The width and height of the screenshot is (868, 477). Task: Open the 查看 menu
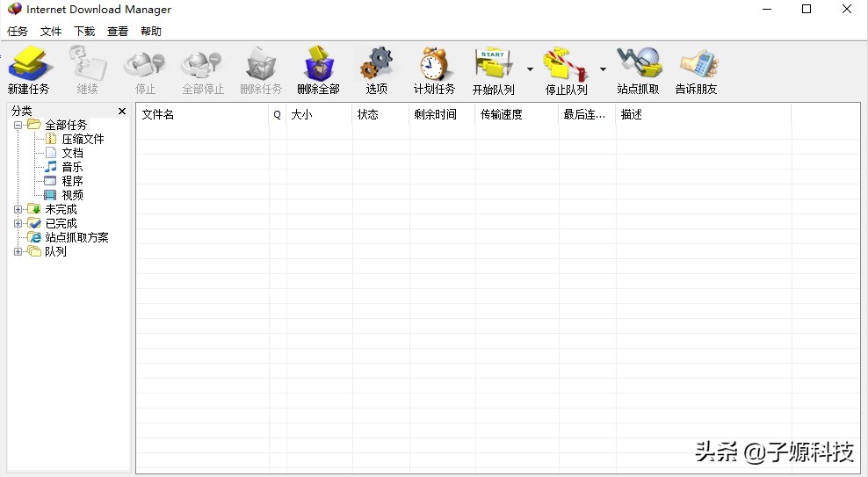click(118, 32)
